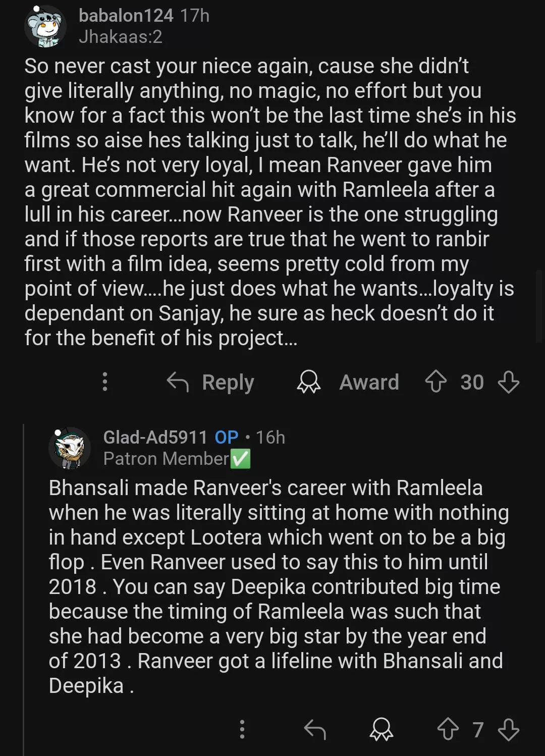Open Glad-Ad5911 username profile link
This screenshot has height=756, width=545.
coord(155,437)
